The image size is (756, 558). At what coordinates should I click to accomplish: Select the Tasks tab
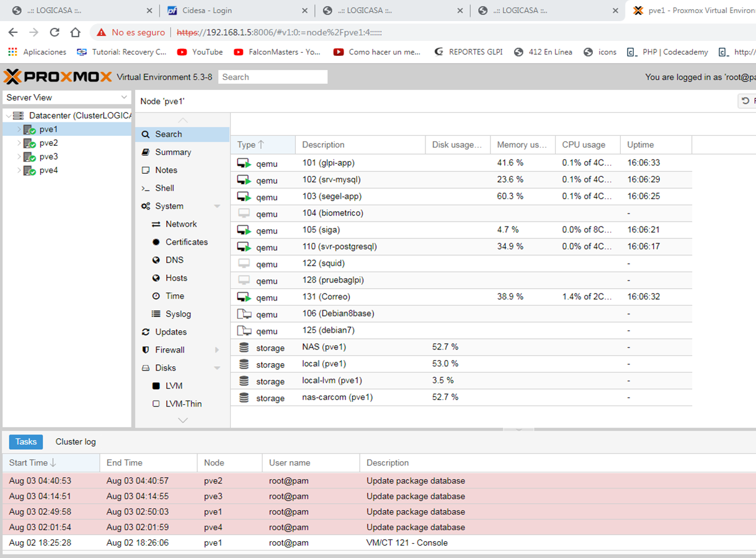pyautogui.click(x=26, y=442)
